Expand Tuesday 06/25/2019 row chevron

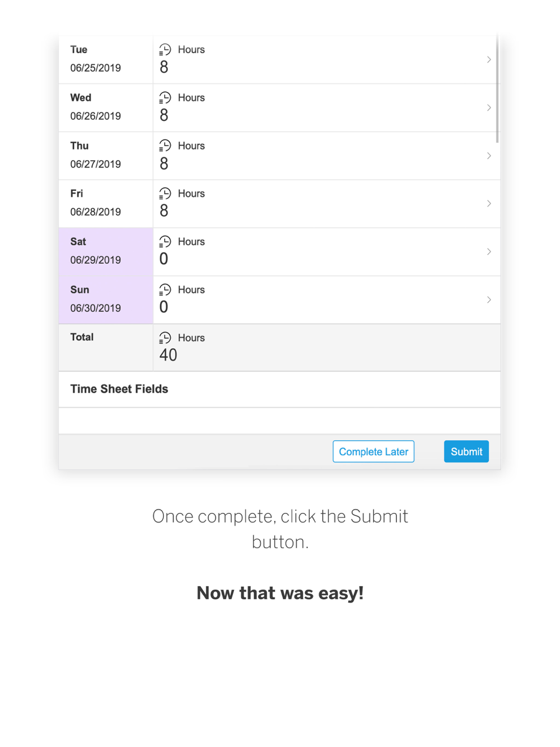[489, 60]
